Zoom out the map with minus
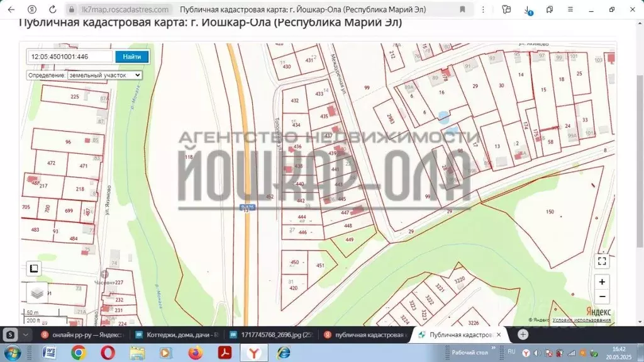This screenshot has height=362, width=644. [602, 297]
